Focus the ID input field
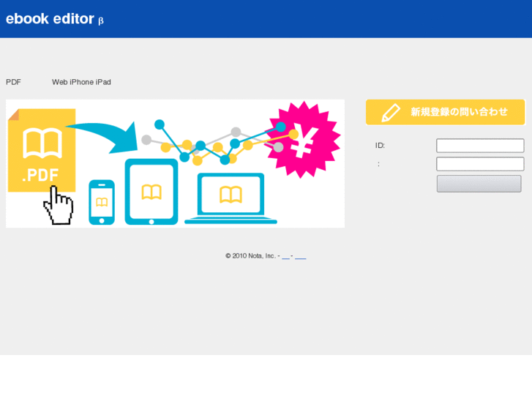532x399 pixels. point(480,146)
